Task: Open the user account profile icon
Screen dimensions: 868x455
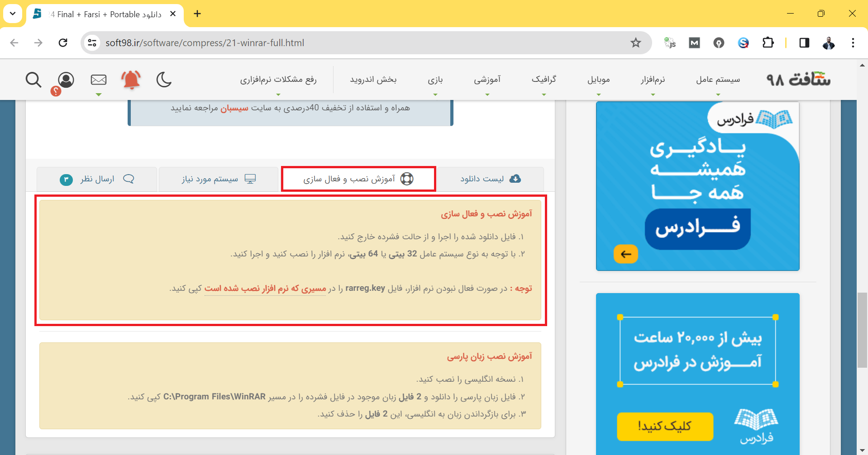Action: 66,80
